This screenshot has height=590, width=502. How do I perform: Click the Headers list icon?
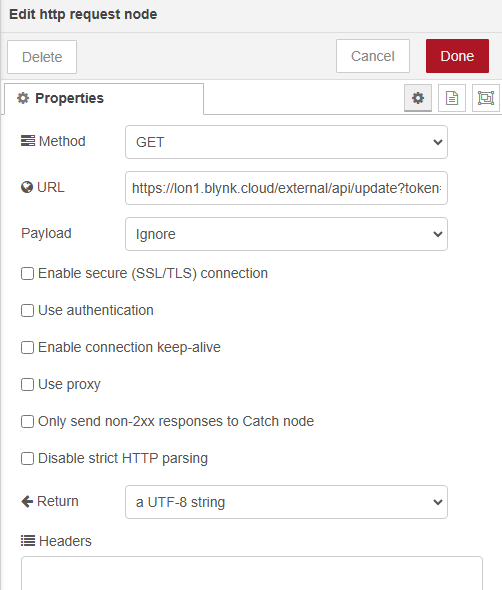(x=28, y=541)
